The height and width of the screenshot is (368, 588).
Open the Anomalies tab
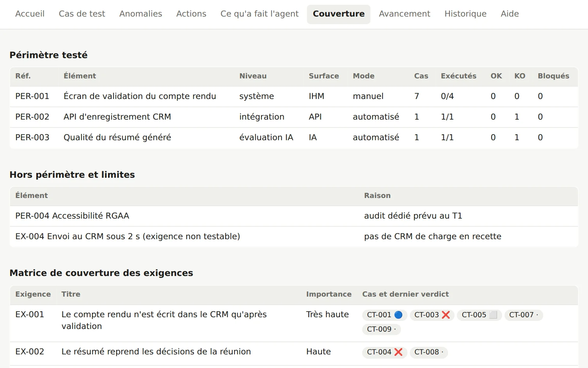pyautogui.click(x=140, y=14)
